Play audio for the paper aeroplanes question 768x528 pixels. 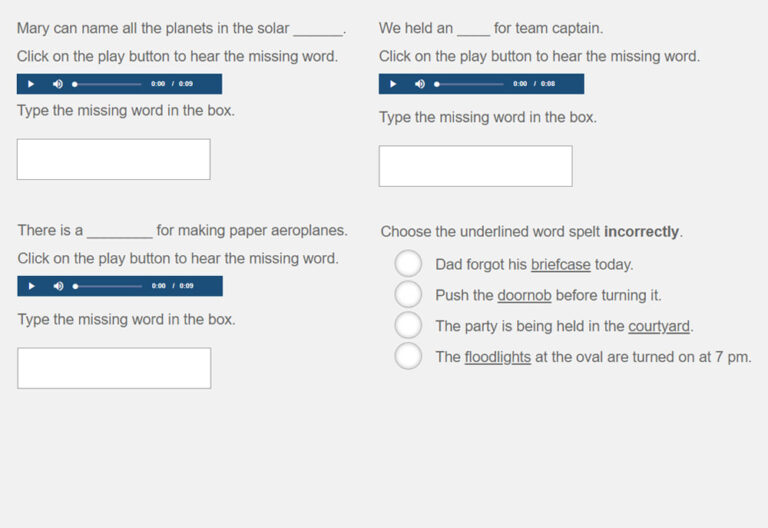(x=31, y=286)
